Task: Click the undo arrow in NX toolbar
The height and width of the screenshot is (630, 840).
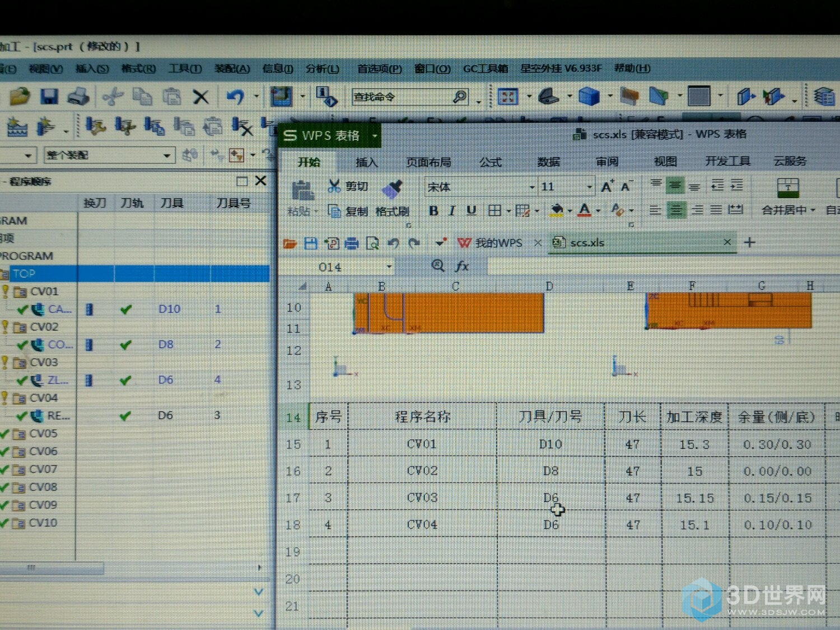Action: 235,97
